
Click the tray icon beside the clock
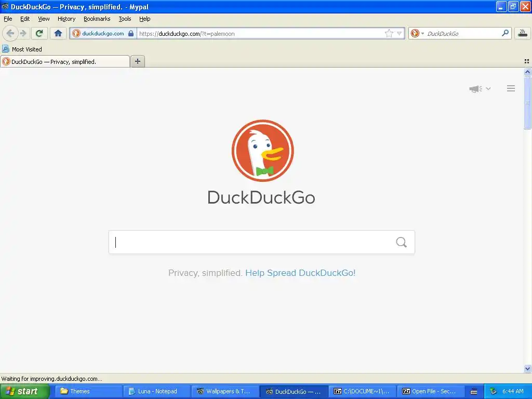tap(493, 392)
